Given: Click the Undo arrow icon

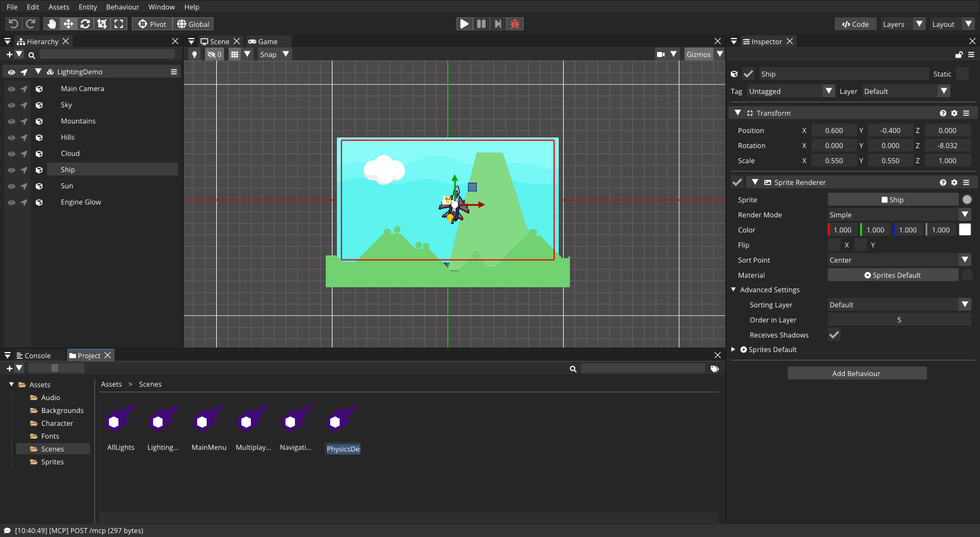Looking at the screenshot, I should click(13, 24).
